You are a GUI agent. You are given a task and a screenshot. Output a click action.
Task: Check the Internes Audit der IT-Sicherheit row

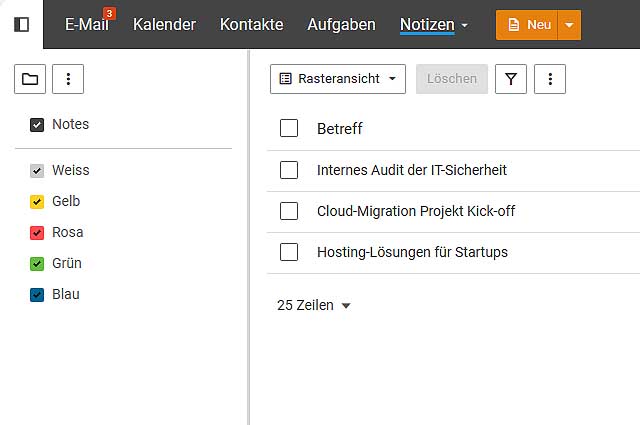[289, 170]
